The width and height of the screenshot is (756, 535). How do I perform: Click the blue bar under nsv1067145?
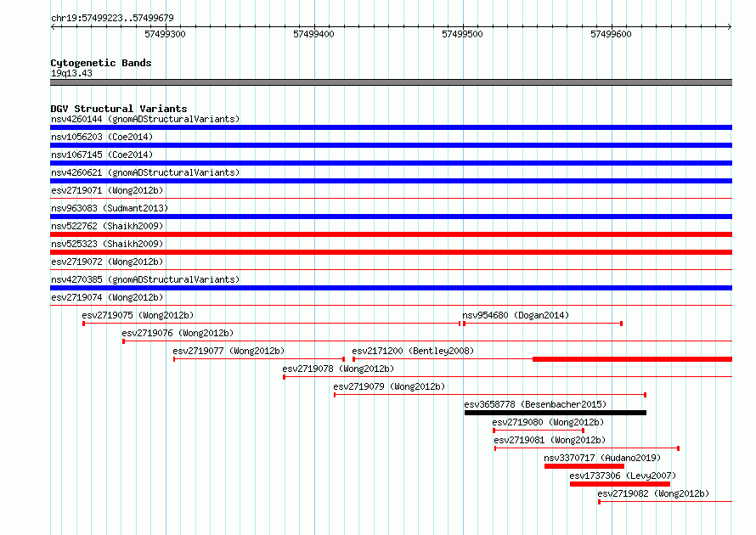coord(391,163)
